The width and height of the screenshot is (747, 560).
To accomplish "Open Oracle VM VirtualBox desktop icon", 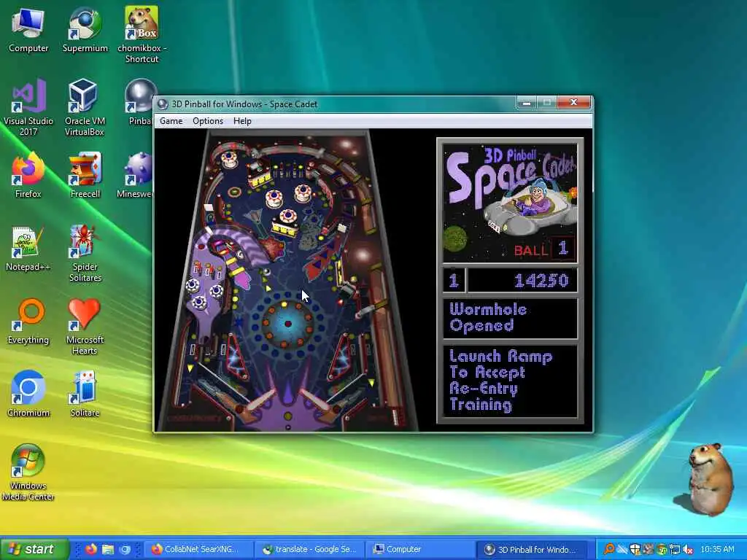I will [x=85, y=108].
